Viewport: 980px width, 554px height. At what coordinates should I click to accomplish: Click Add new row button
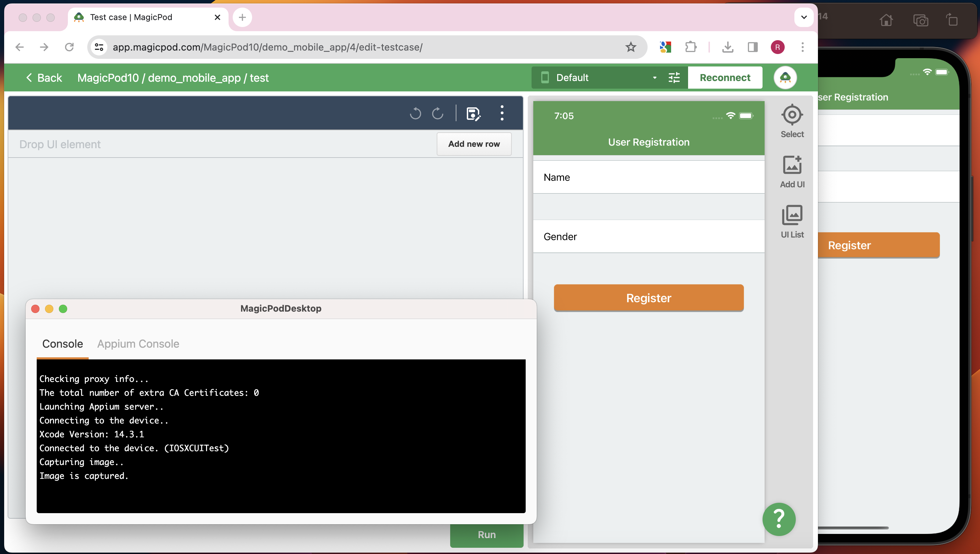coord(474,144)
